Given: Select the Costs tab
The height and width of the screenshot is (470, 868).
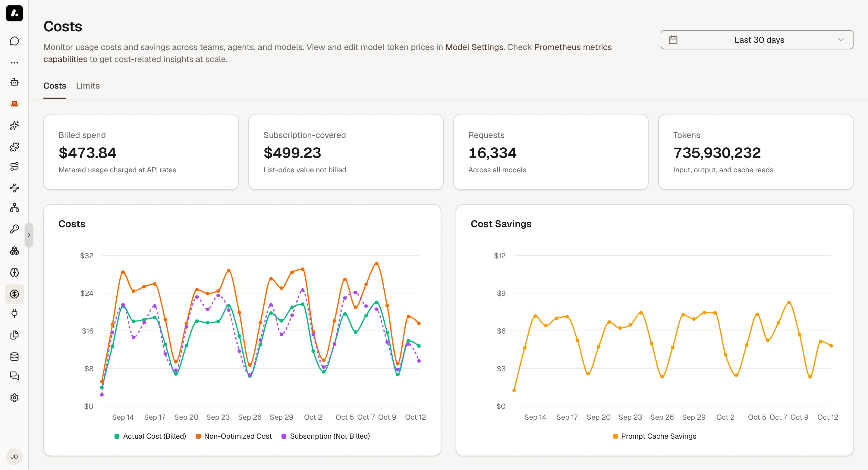Looking at the screenshot, I should (x=55, y=86).
